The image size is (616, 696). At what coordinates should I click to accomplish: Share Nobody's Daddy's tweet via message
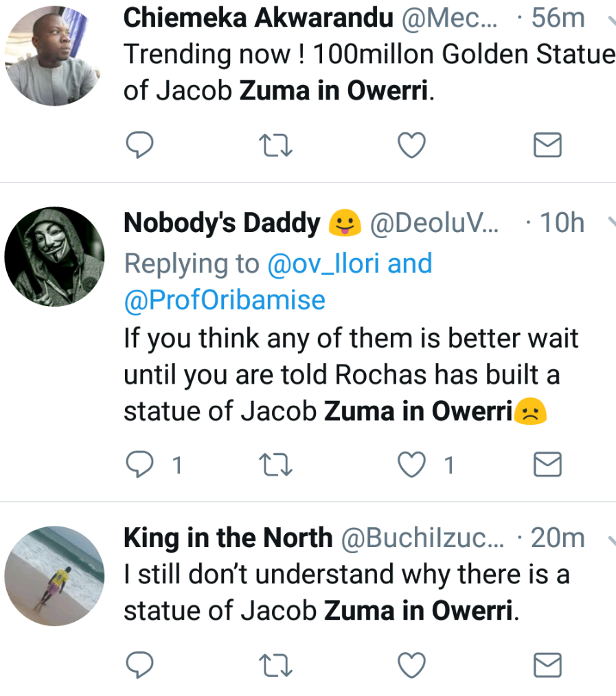(547, 465)
